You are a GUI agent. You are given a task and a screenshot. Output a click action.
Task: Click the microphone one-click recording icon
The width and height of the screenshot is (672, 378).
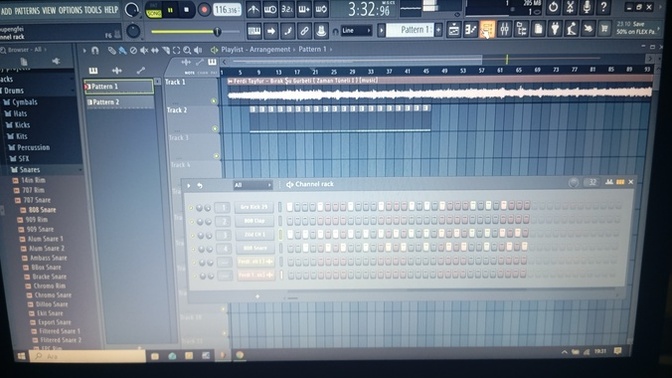(587, 7)
